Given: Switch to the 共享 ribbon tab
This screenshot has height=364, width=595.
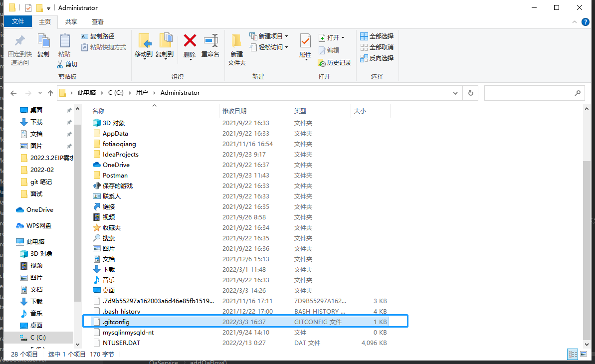Looking at the screenshot, I should (71, 21).
